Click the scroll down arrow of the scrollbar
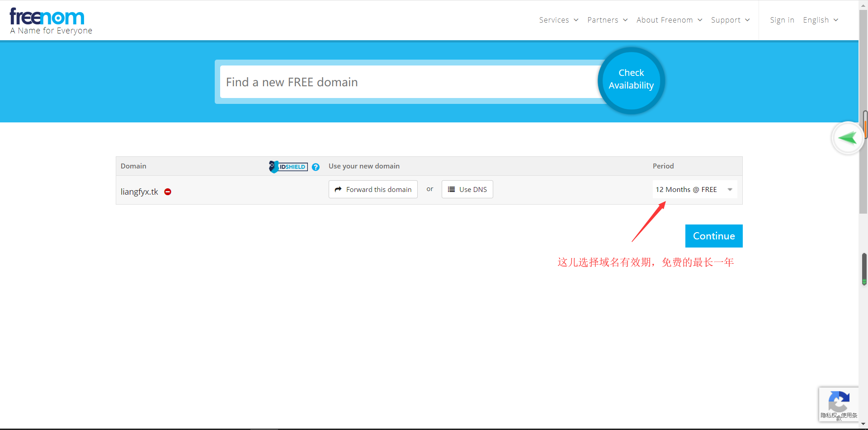Screen dimensions: 868x430 pos(863,425)
